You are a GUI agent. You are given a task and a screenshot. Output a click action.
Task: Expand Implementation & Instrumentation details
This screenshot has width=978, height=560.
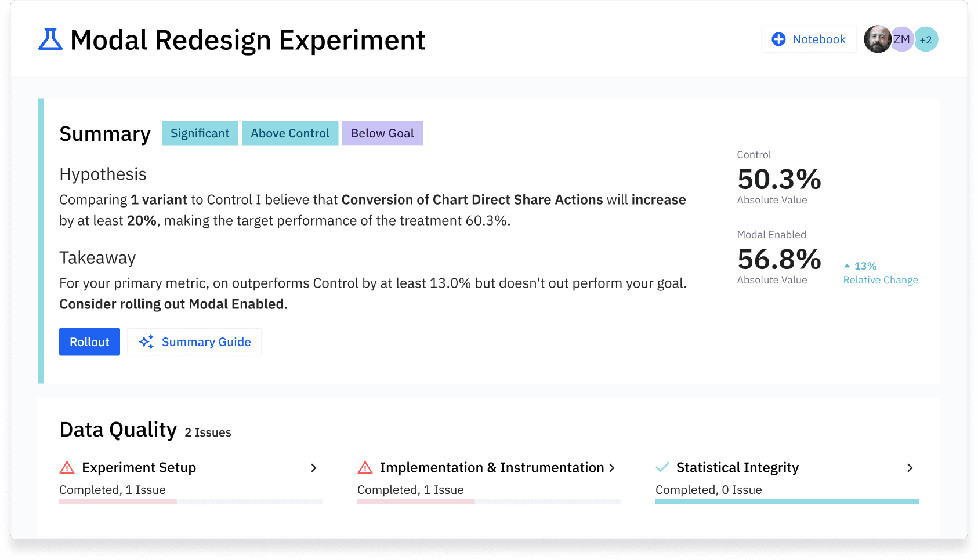[614, 467]
